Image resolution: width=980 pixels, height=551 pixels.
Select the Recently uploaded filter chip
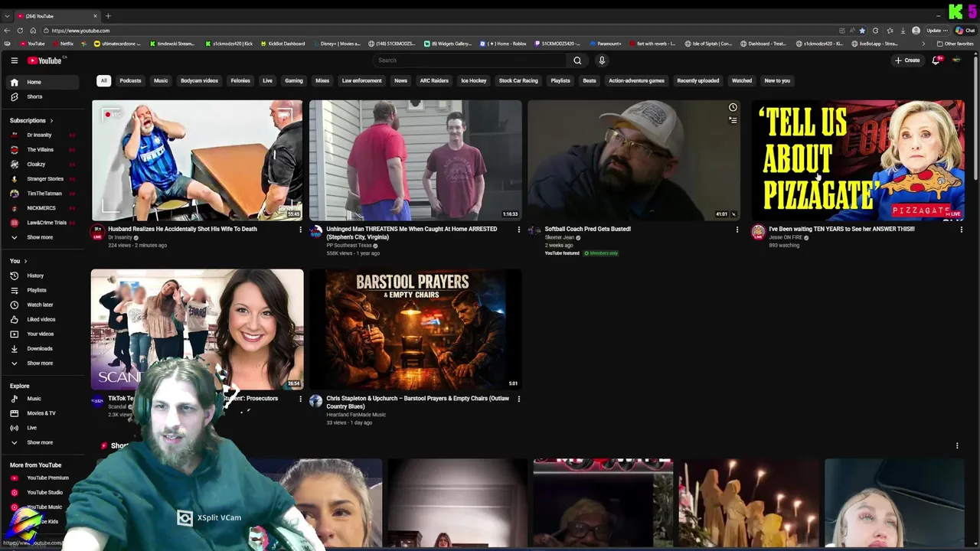698,80
